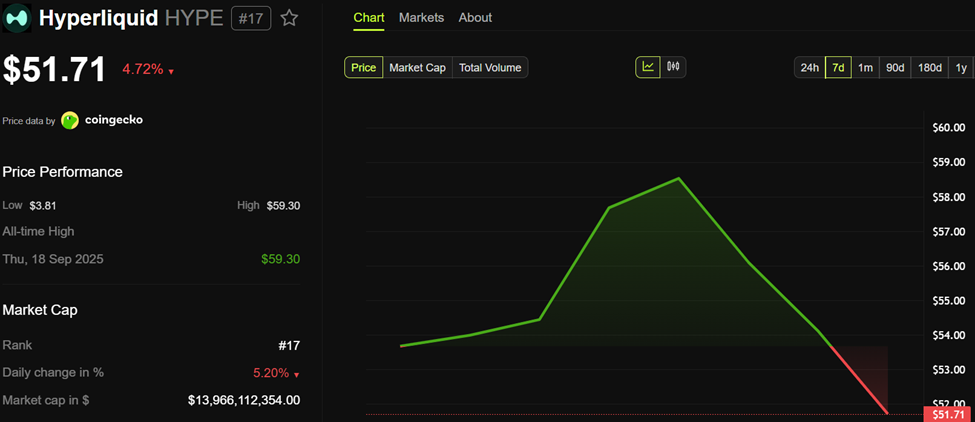Viewport: 975px width, 422px height.
Task: Click the Hyperliquid logo icon
Action: 17,19
